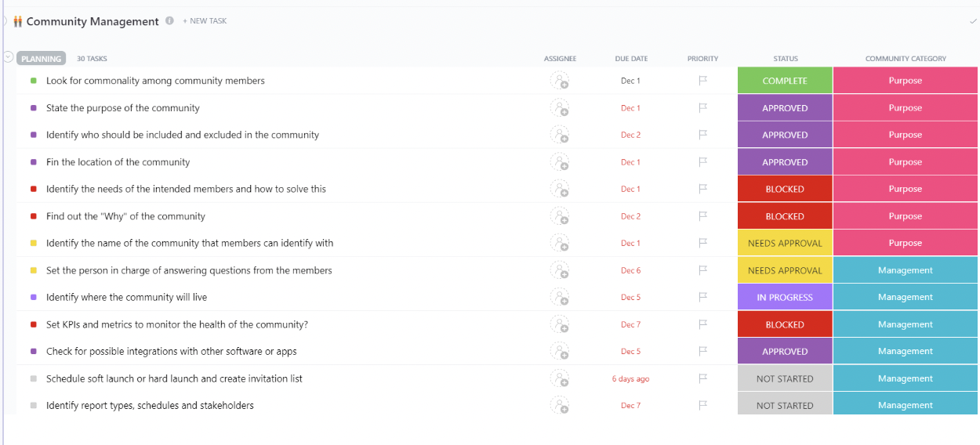Click the STATUS column header
The width and height of the screenshot is (980, 445).
[x=785, y=59]
